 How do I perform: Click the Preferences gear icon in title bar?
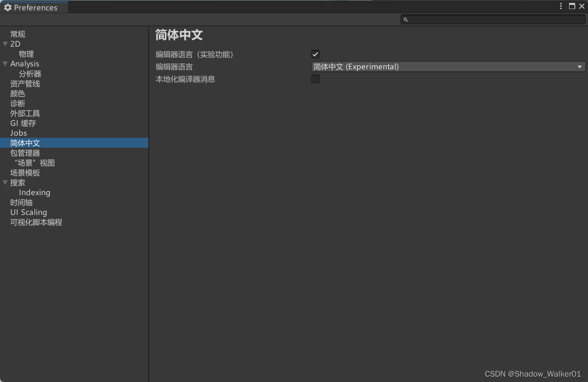(8, 7)
